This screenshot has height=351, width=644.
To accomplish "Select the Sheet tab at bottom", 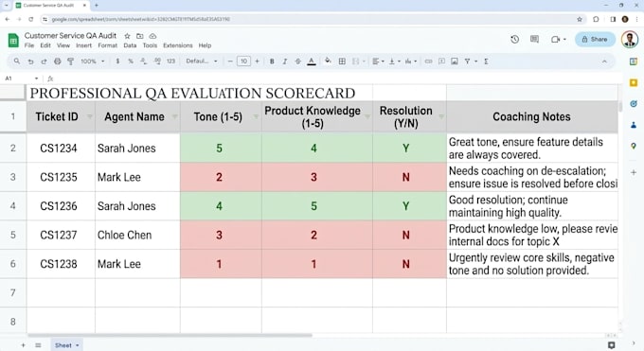I will 66,345.
